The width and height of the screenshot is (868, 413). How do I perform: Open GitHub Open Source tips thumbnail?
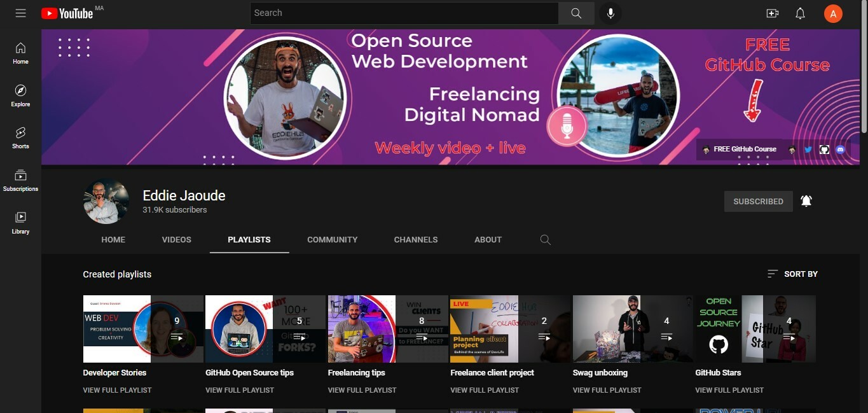click(266, 329)
